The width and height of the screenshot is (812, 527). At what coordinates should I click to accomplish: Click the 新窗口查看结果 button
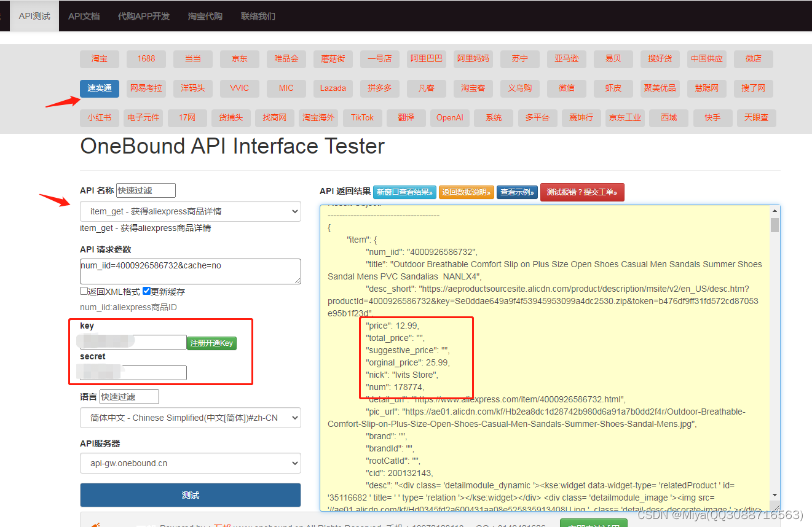(404, 192)
